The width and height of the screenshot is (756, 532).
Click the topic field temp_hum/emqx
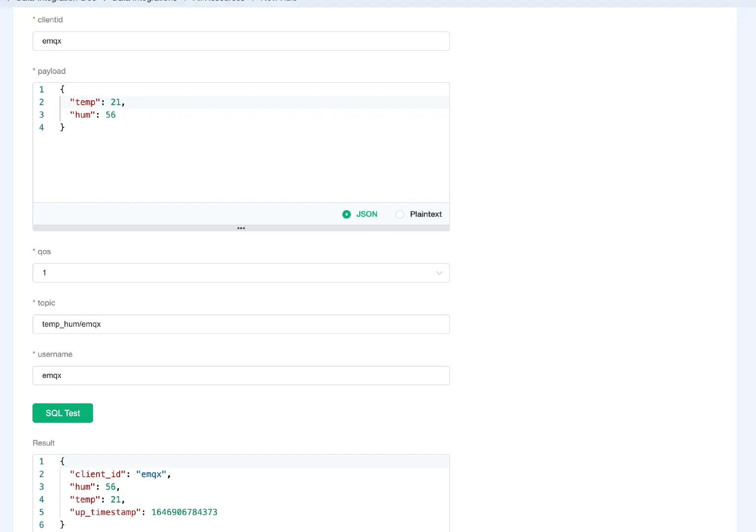(241, 324)
